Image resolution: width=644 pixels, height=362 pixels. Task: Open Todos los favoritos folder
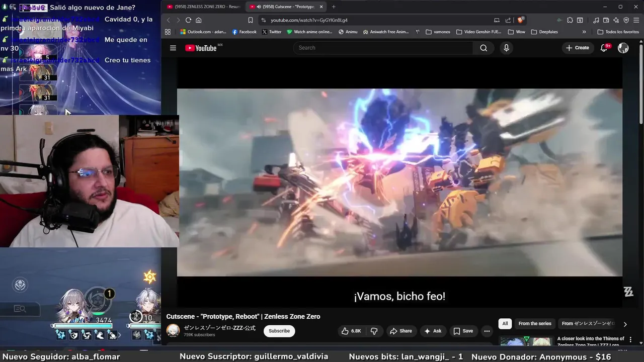pyautogui.click(x=618, y=32)
